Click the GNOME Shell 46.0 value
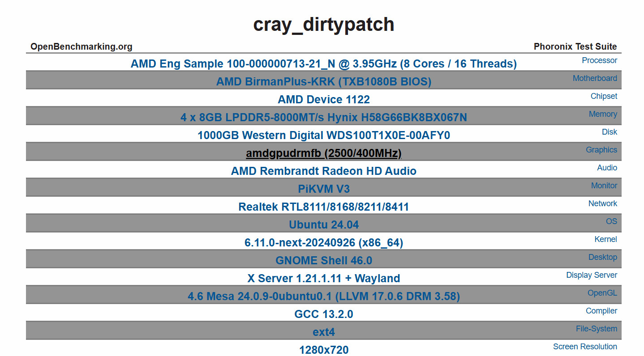The image size is (644, 356). (324, 261)
